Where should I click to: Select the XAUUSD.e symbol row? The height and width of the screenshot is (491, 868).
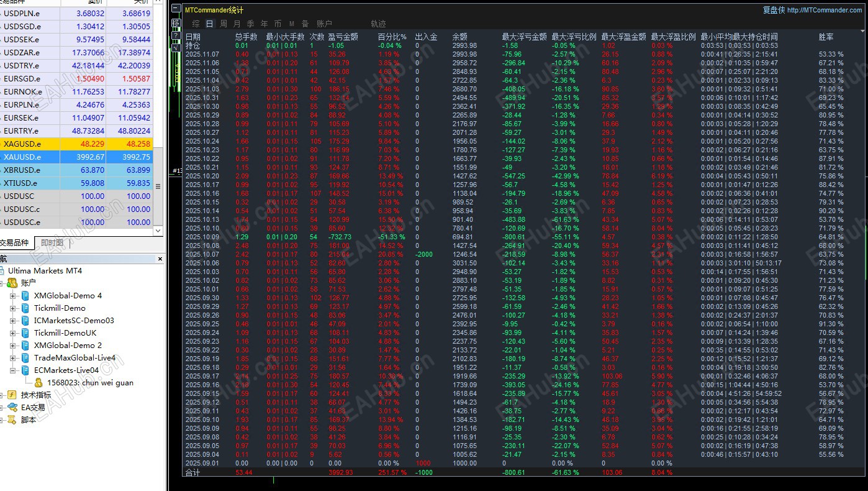coord(76,157)
